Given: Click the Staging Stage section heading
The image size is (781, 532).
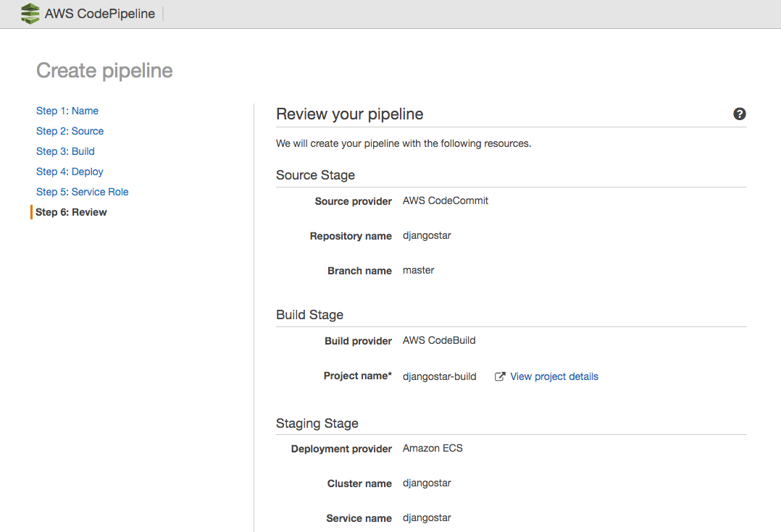Looking at the screenshot, I should (x=317, y=423).
